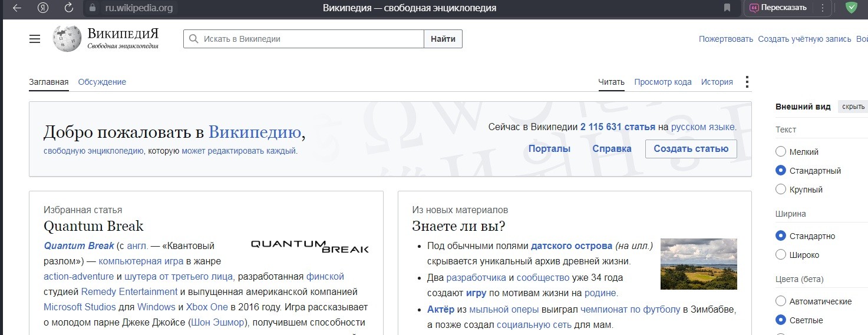
Task: Open the vertical three-dot page tools menu
Action: (x=747, y=82)
